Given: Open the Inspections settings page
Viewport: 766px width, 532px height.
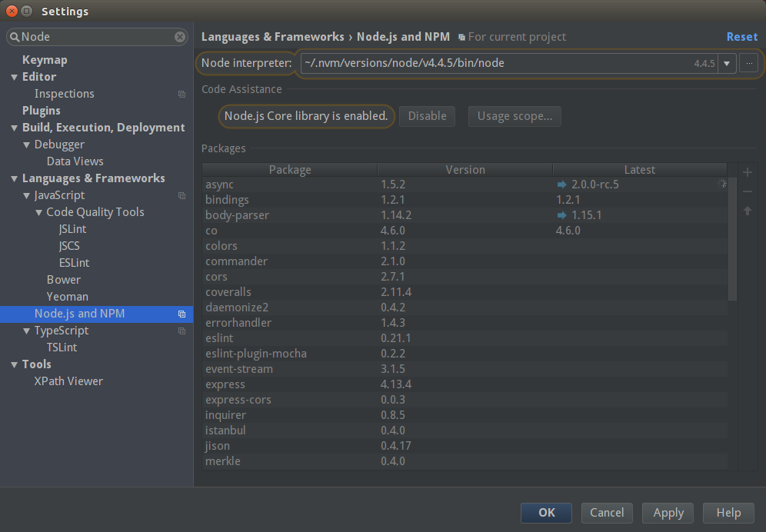Looking at the screenshot, I should [65, 94].
